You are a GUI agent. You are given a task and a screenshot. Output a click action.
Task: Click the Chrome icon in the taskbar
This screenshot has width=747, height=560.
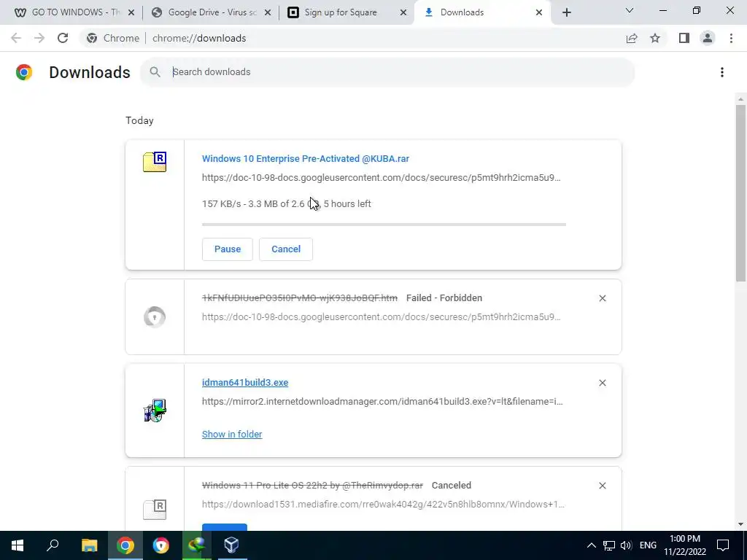pos(125,545)
